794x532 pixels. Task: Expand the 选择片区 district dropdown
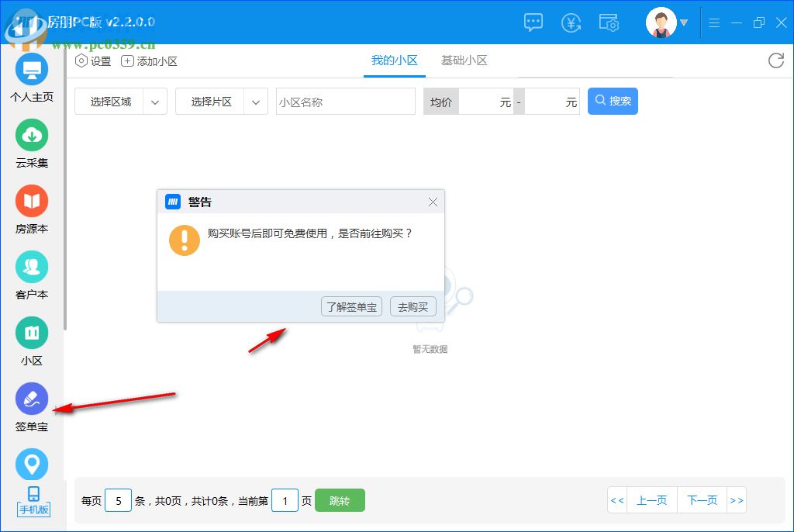(221, 101)
